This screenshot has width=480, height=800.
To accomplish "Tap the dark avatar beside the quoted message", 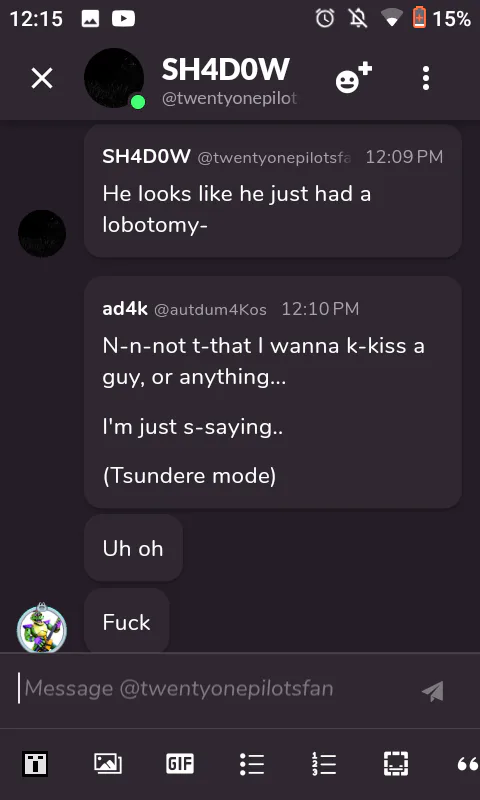I will coord(42,233).
